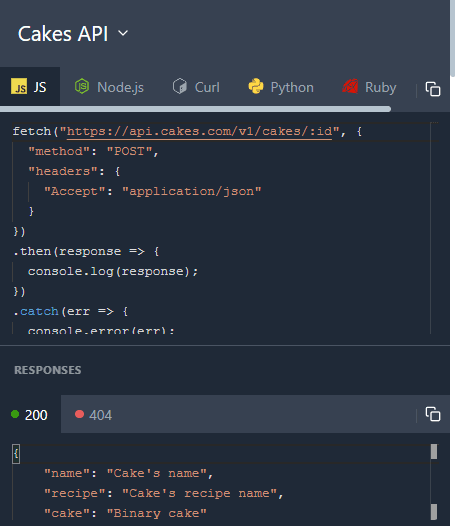Switch to the Node.js tab
The image size is (455, 526).
109,87
